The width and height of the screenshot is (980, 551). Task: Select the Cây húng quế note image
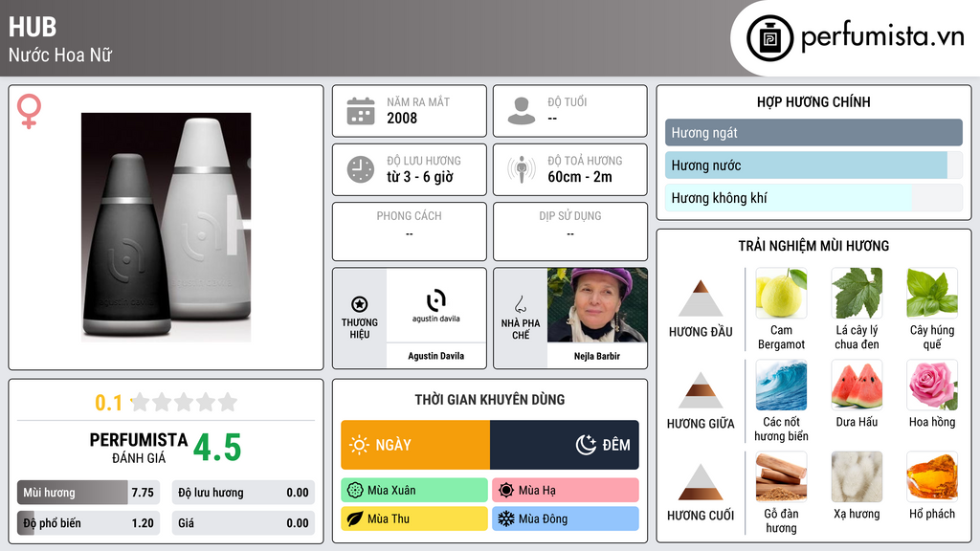(932, 293)
